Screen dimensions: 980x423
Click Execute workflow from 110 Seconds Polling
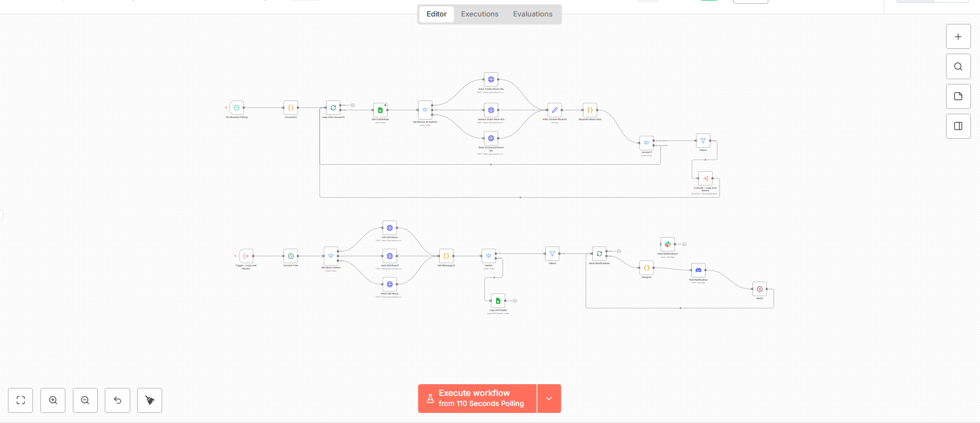pyautogui.click(x=477, y=399)
